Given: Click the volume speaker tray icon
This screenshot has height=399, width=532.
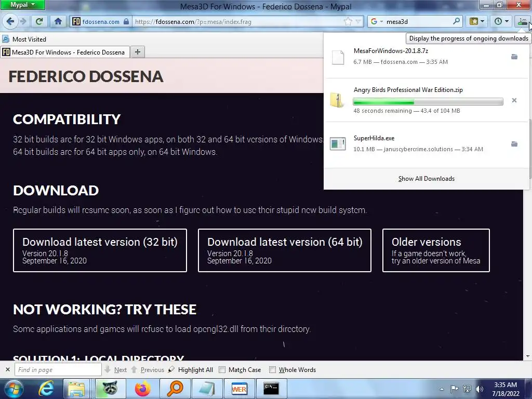Looking at the screenshot, I should pos(479,389).
